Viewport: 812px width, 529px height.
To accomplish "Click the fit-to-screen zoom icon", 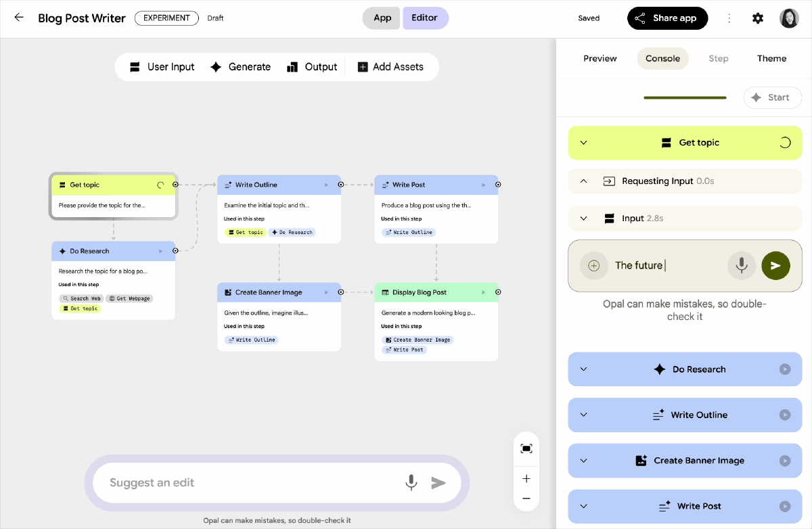I will click(x=526, y=448).
